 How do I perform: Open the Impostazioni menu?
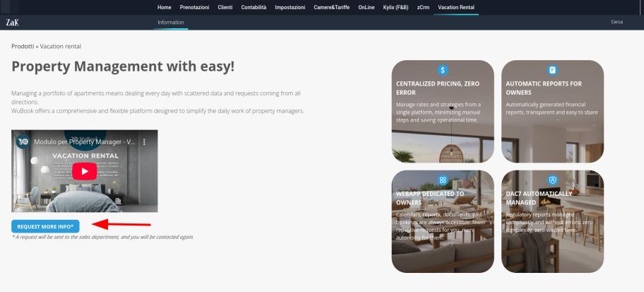[290, 7]
